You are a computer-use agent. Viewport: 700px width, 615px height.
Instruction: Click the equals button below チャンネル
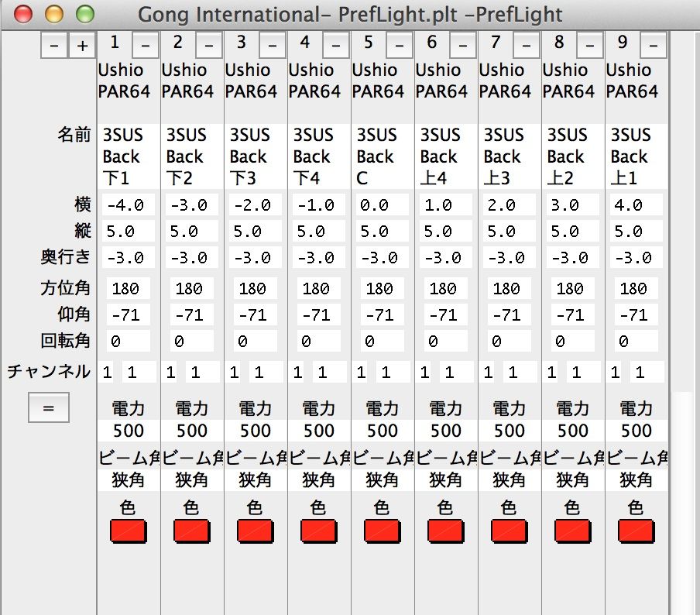click(49, 407)
